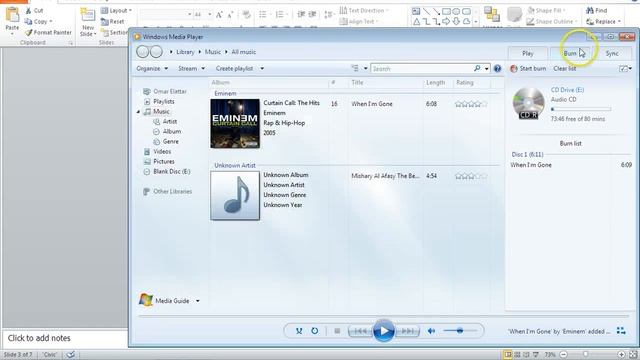Viewport: 640px width, 360px height.
Task: Expand view options dropdown arrow
Action: (365, 69)
